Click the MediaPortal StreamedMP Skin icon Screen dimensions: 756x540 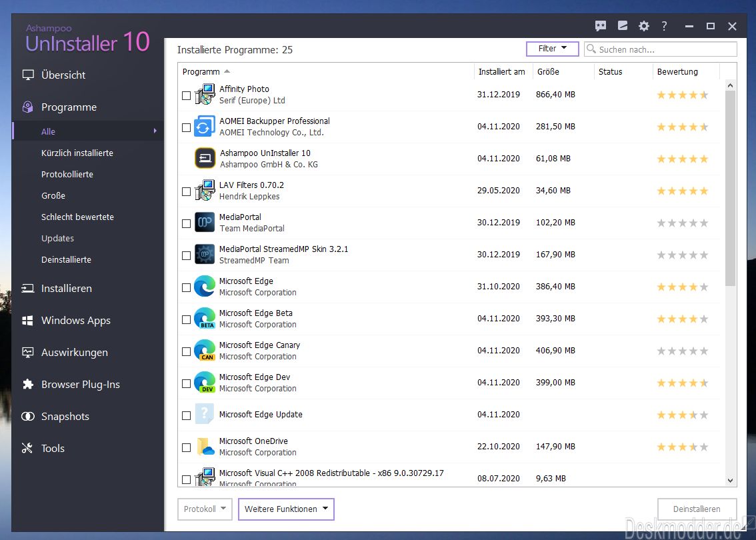coord(205,254)
